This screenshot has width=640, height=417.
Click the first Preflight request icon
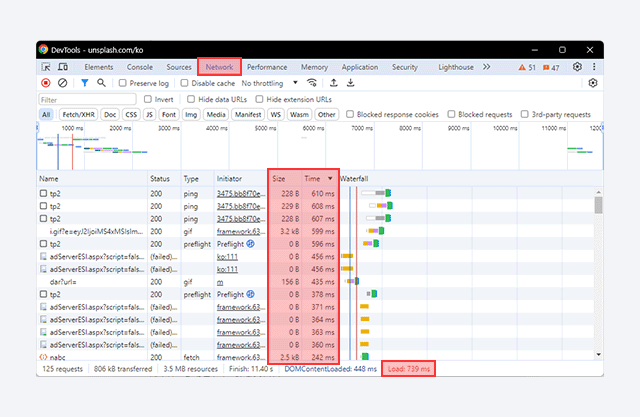coord(250,244)
